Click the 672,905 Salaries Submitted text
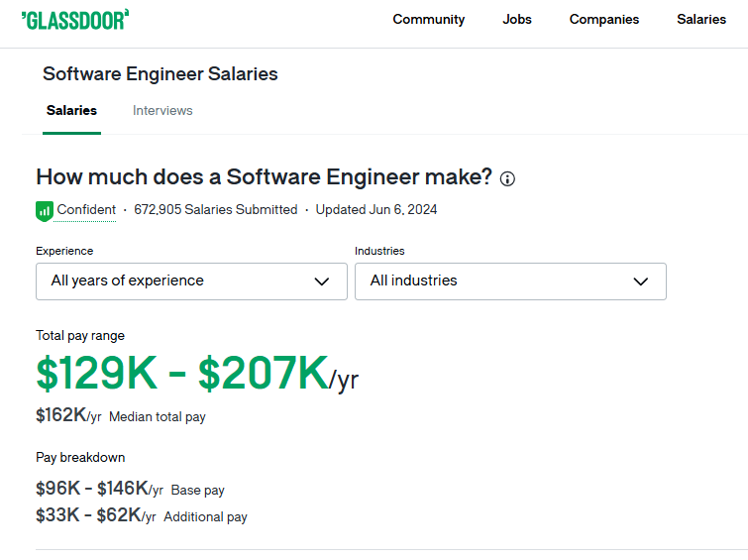Screen dimensions: 748x560 coord(216,209)
